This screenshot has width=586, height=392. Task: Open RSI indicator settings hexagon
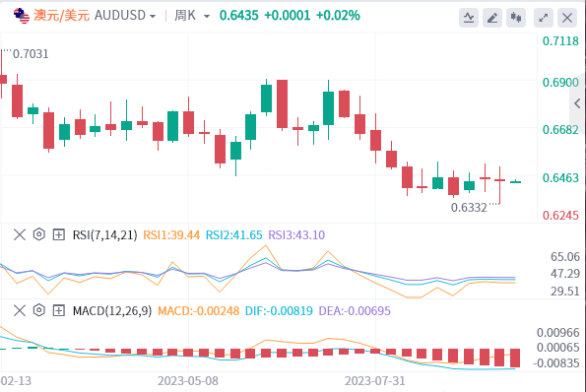coord(39,234)
